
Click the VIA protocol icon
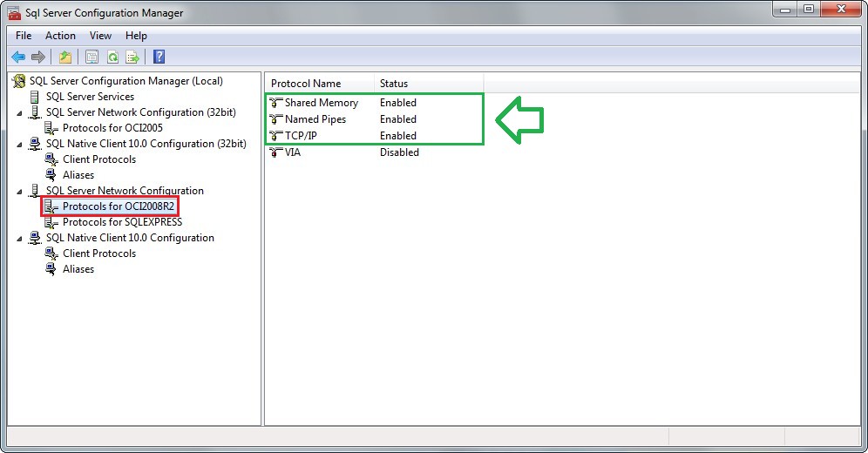275,152
